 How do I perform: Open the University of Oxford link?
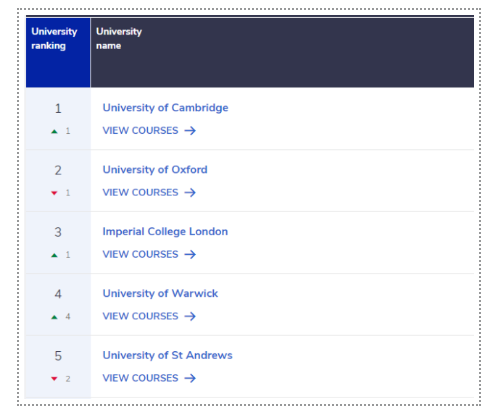click(x=155, y=170)
